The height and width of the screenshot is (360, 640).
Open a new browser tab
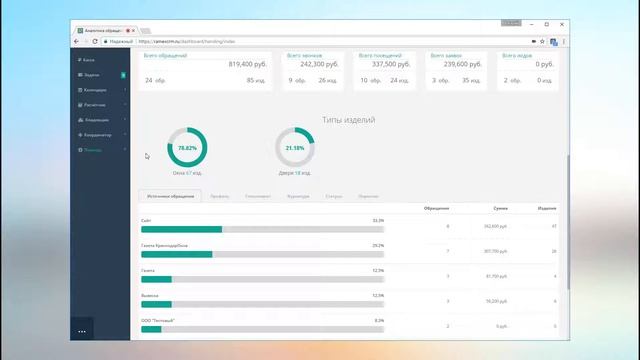145,31
